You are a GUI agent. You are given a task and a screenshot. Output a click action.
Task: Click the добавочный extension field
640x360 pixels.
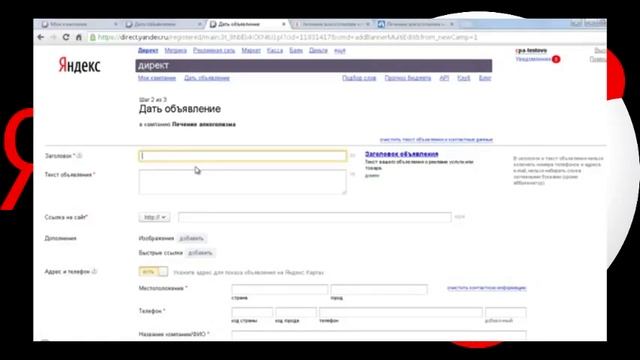coord(506,313)
